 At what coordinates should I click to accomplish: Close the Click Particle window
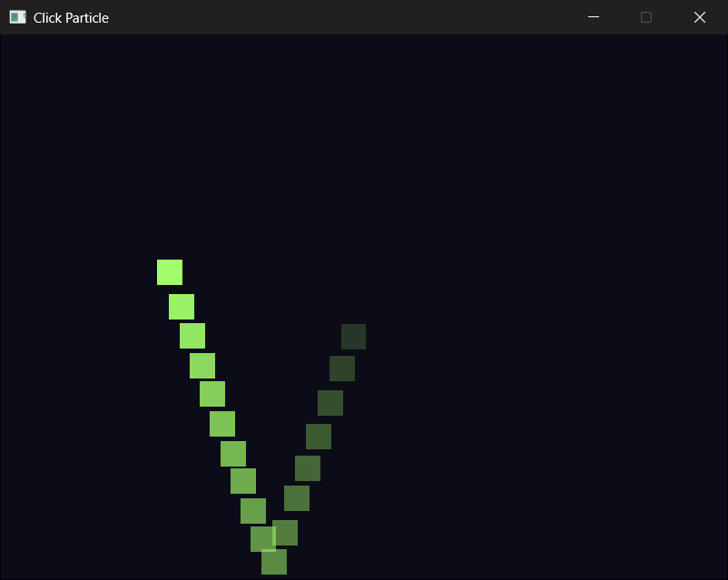(x=700, y=17)
